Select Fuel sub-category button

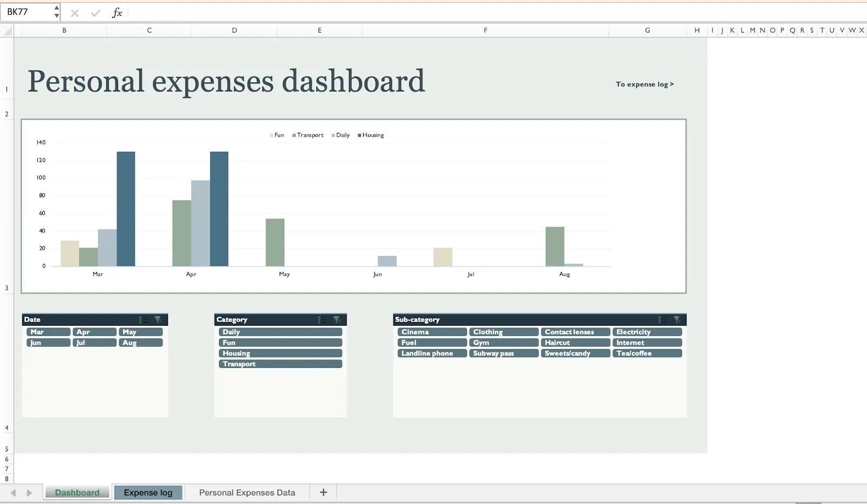[x=432, y=343]
